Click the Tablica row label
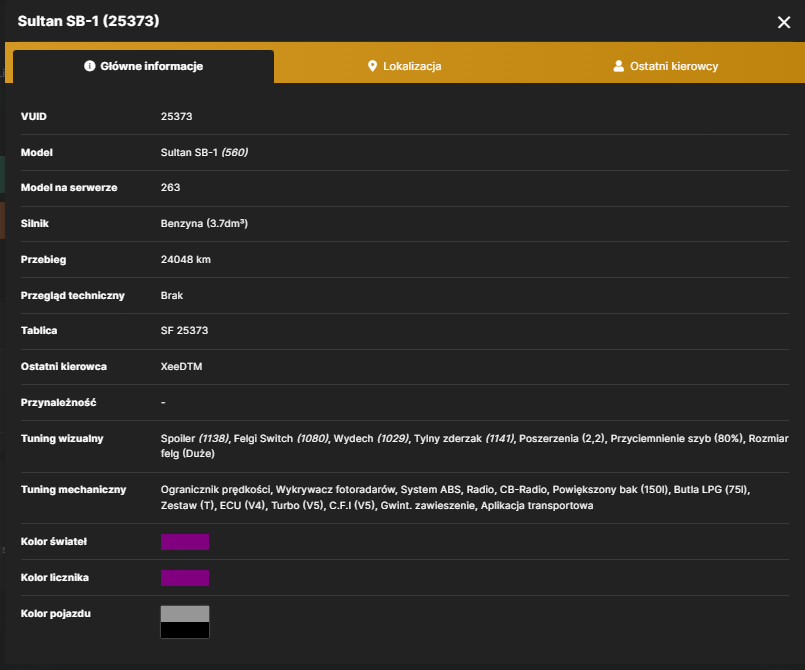805x670 pixels. [39, 330]
